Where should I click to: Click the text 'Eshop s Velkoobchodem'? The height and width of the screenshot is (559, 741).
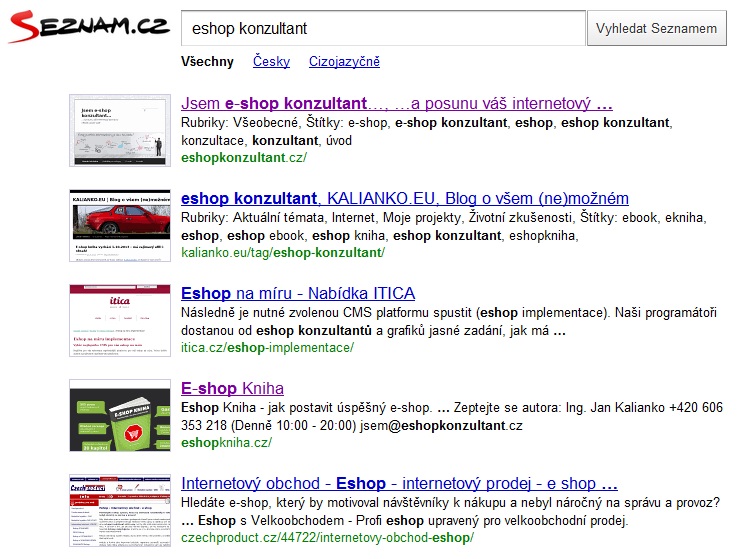coord(271,521)
